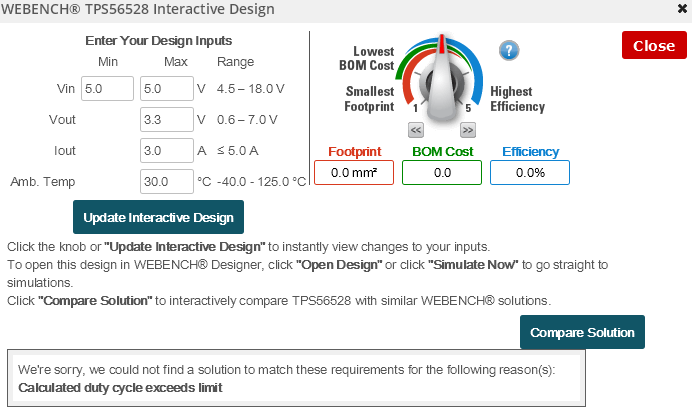Select the Vin Min input field
692x413 pixels.
(x=107, y=89)
